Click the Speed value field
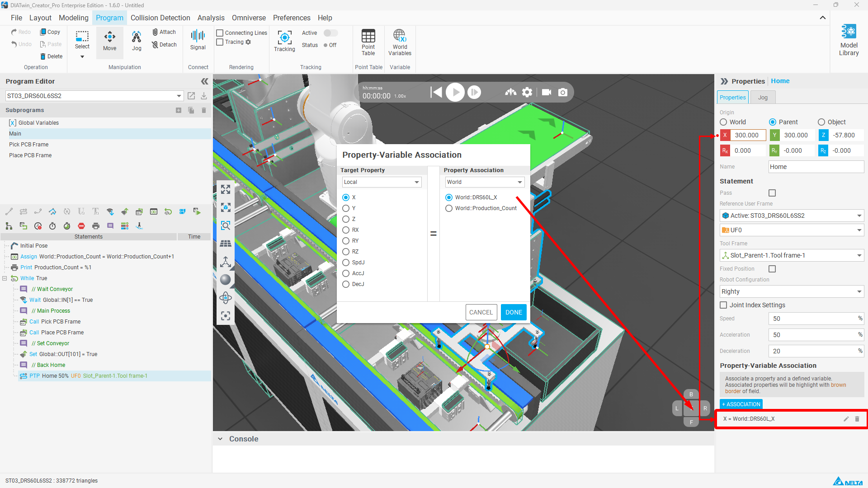 tap(816, 319)
